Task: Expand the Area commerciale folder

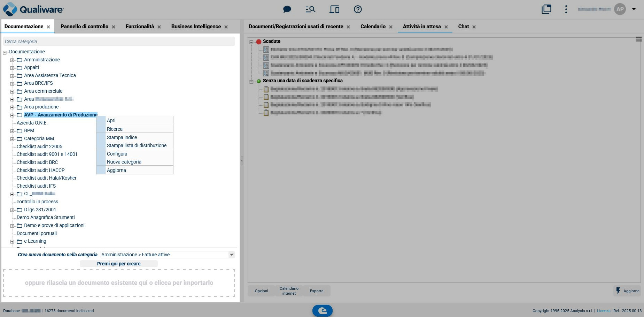Action: [12, 92]
